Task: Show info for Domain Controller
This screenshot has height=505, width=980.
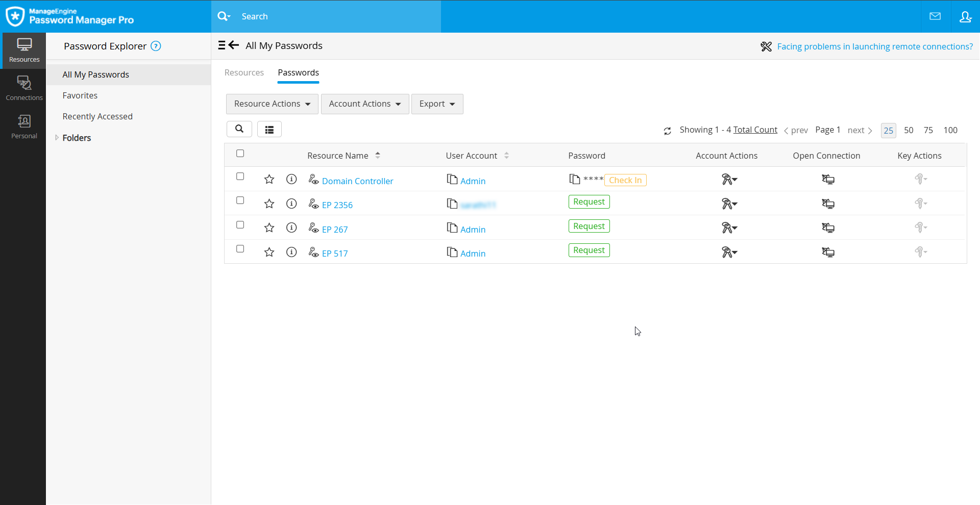Action: [291, 179]
